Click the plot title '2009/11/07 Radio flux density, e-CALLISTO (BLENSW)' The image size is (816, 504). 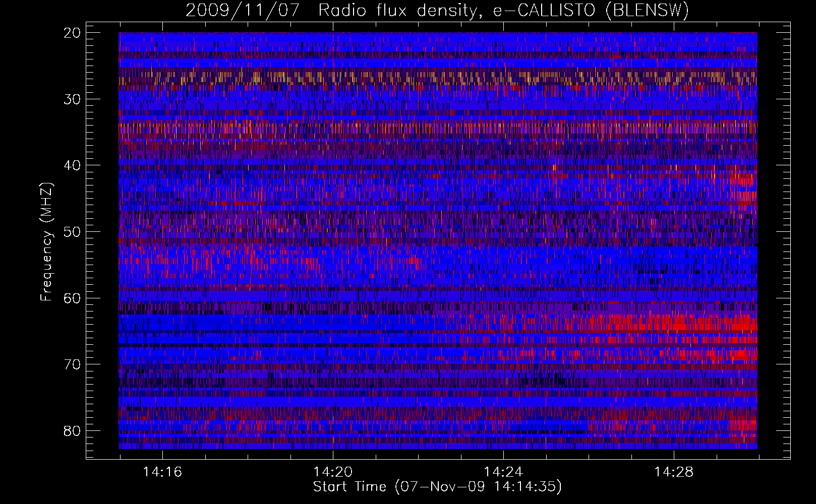coord(437,11)
